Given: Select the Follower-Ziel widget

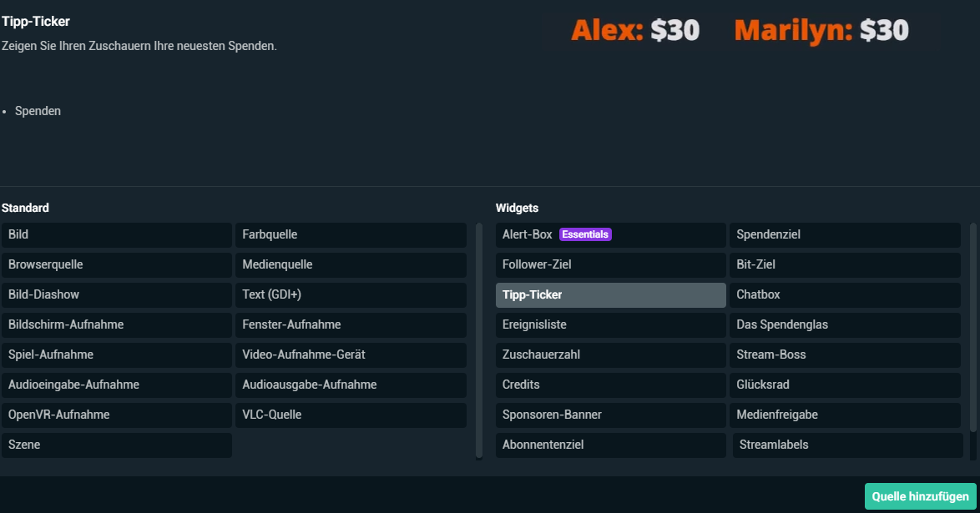Looking at the screenshot, I should [x=610, y=265].
